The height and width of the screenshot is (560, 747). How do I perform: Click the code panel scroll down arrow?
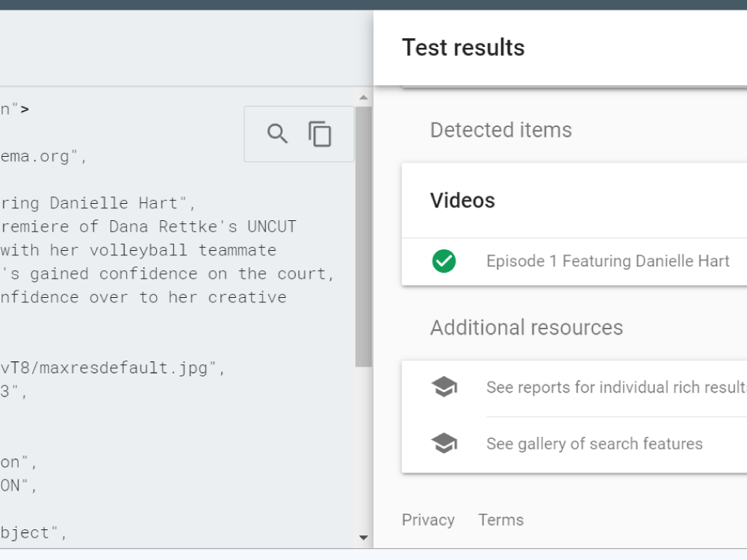(x=364, y=538)
